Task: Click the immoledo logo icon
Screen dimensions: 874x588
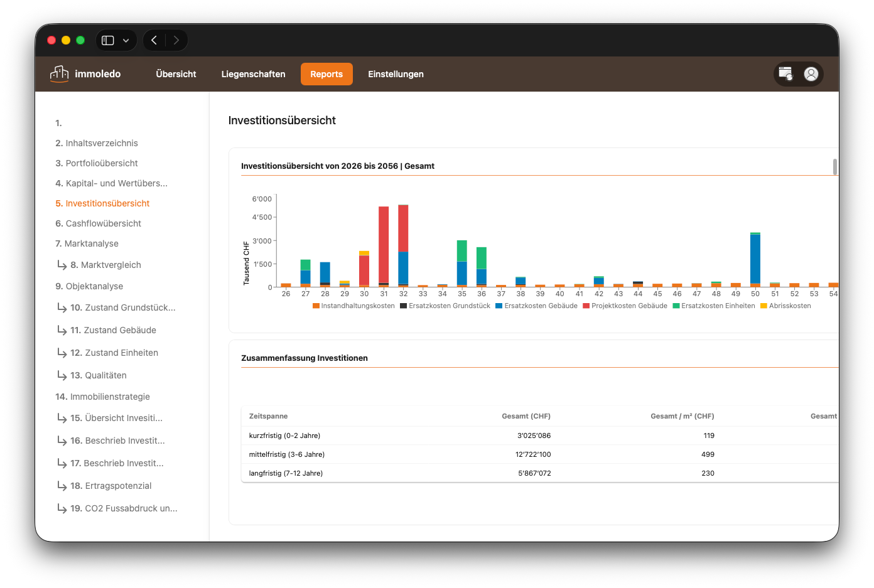Action: [59, 74]
